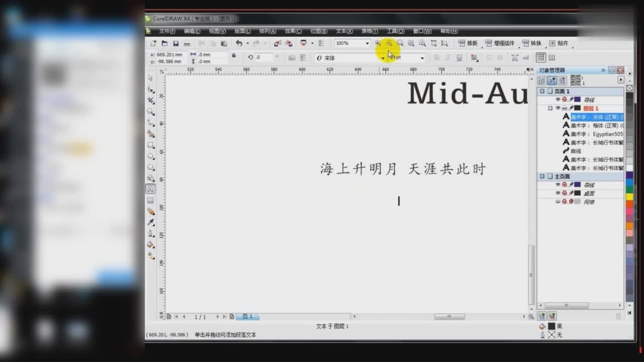Select the Interactive Blend tool in the toolbox
The image size is (644, 362).
pos(150,211)
